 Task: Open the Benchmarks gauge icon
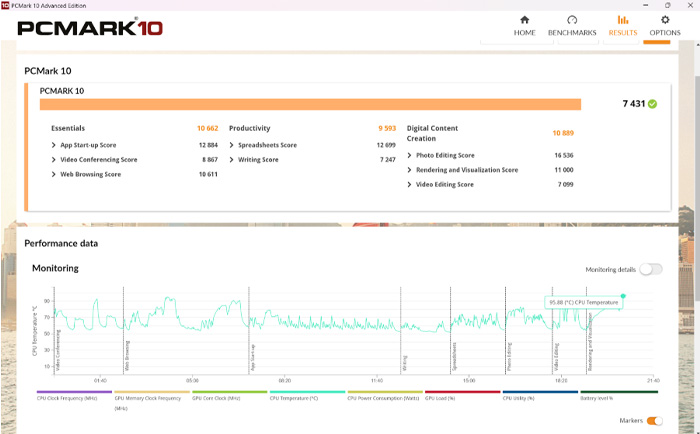pyautogui.click(x=572, y=20)
